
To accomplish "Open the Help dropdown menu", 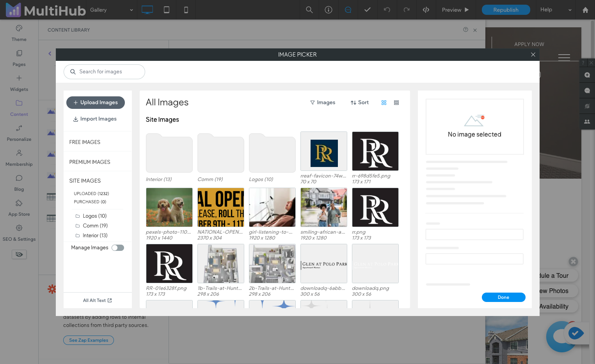I will pyautogui.click(x=556, y=10).
